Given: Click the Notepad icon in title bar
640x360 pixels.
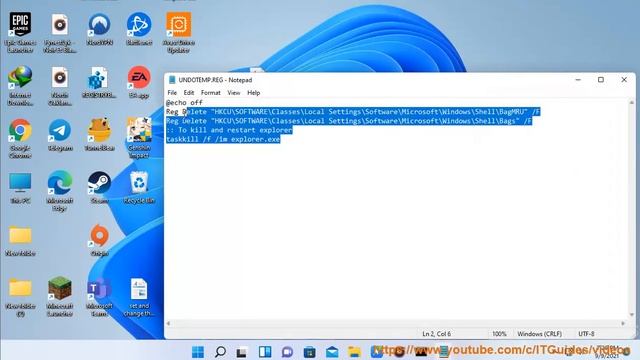Looking at the screenshot, I should 172,80.
